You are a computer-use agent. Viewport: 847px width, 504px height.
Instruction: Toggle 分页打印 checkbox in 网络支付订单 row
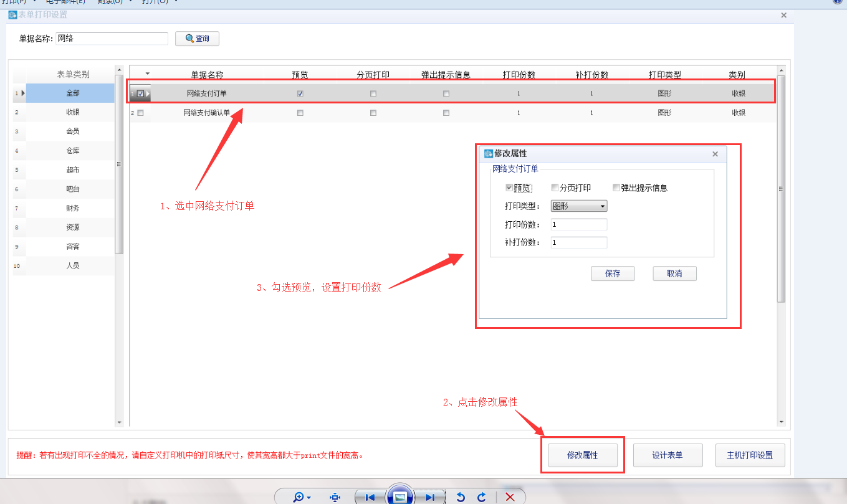pos(373,94)
